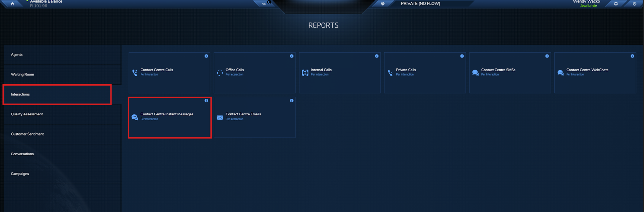The image size is (644, 212).
Task: Open info icon on Contact Centre WebChats card
Action: click(x=632, y=56)
